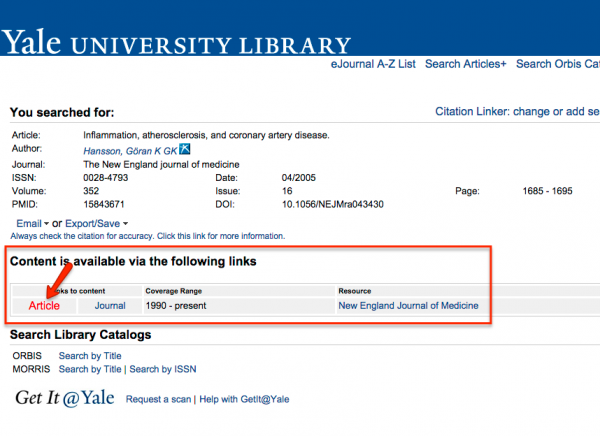
Task: Click the volume value 352
Action: coord(91,191)
